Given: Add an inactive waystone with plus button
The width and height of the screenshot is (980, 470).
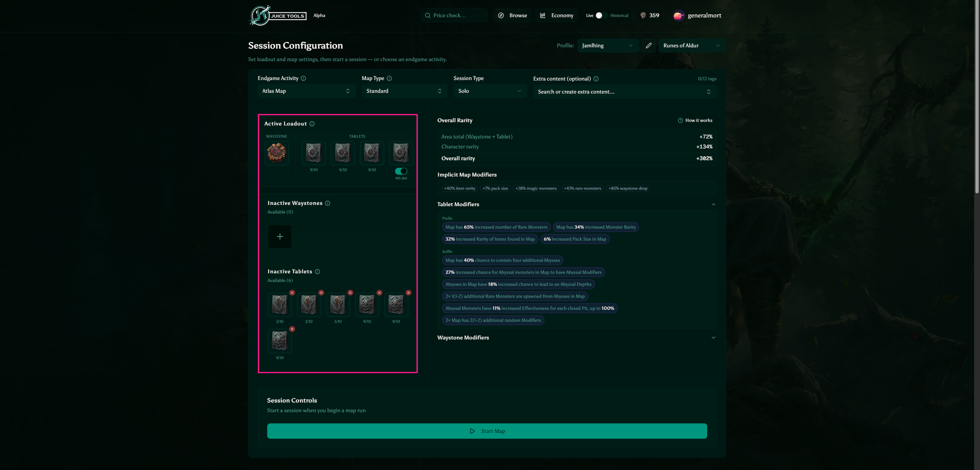Looking at the screenshot, I should point(280,236).
